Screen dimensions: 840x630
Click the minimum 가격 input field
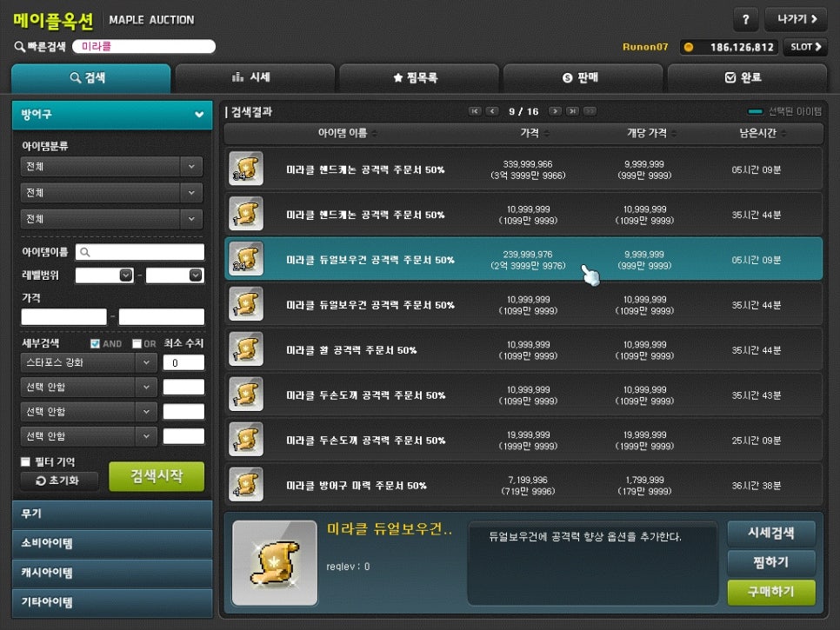point(63,317)
